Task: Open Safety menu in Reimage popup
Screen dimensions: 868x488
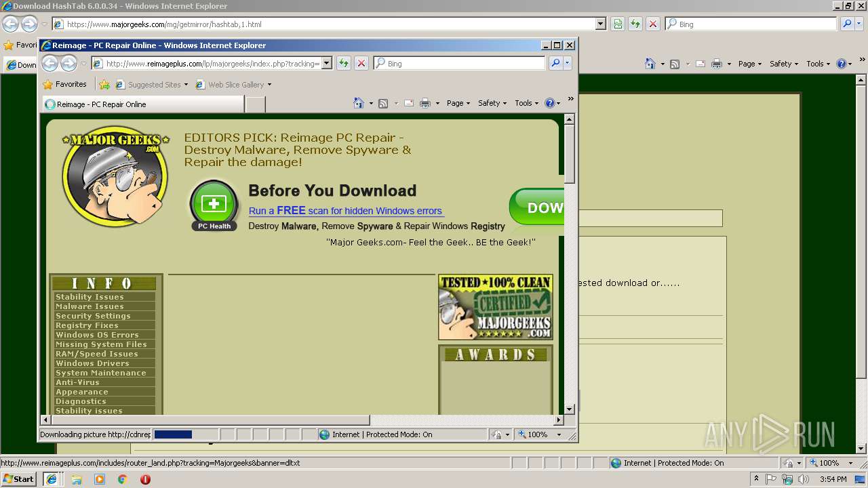Action: 492,103
